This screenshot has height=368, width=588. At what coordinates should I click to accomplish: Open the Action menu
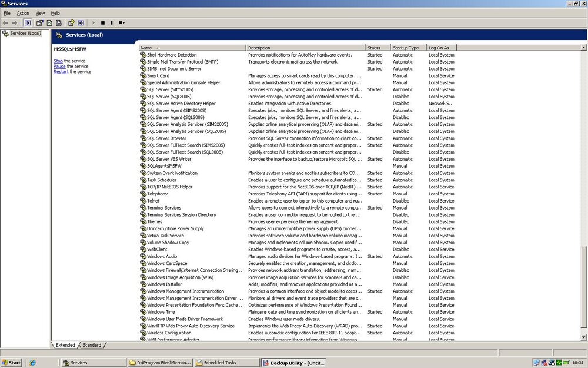pyautogui.click(x=23, y=13)
